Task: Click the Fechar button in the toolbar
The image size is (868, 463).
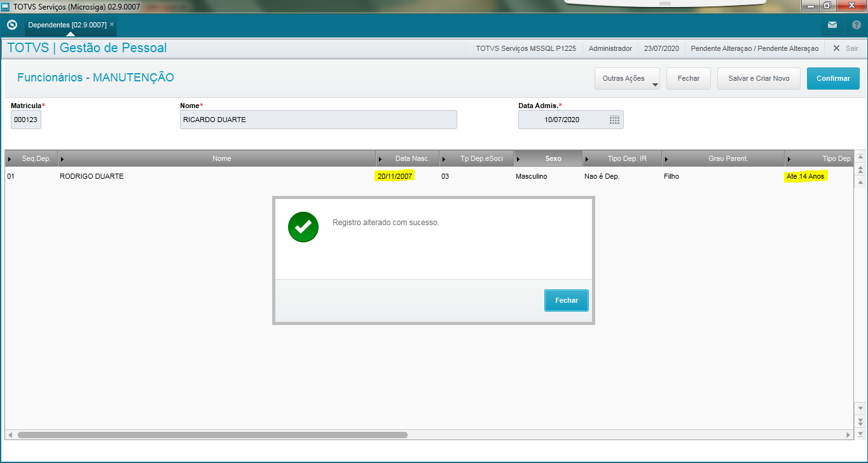Action: point(689,78)
